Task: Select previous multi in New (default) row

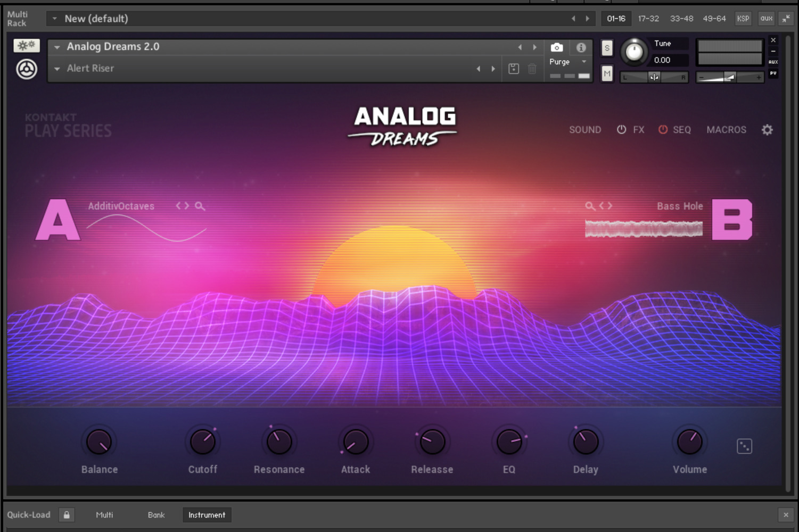Action: [x=573, y=19]
